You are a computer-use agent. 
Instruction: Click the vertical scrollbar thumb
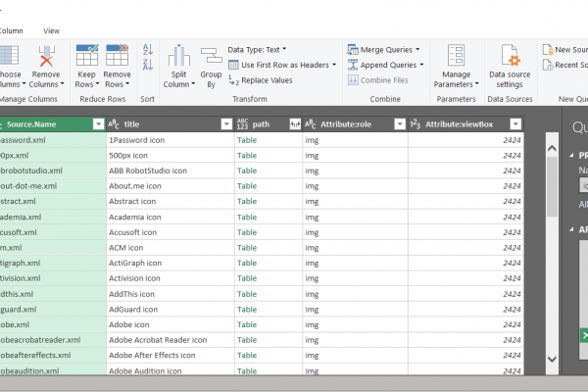(552, 186)
